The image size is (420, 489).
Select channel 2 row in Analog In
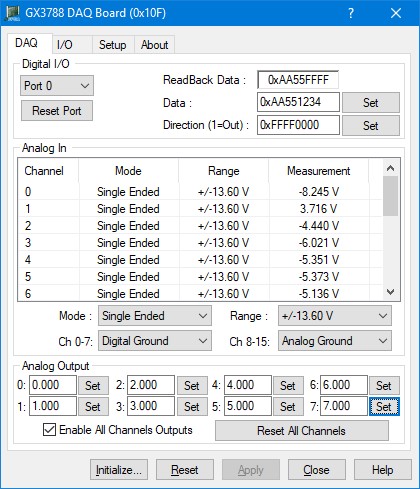[x=200, y=226]
